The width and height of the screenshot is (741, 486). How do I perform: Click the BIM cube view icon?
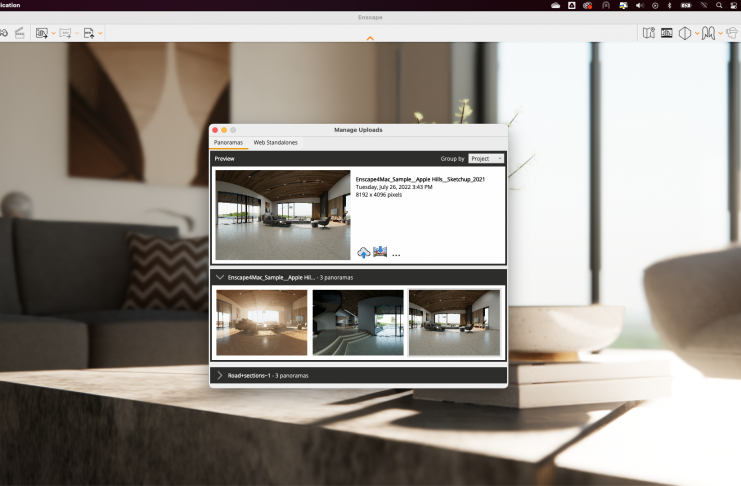tap(685, 33)
